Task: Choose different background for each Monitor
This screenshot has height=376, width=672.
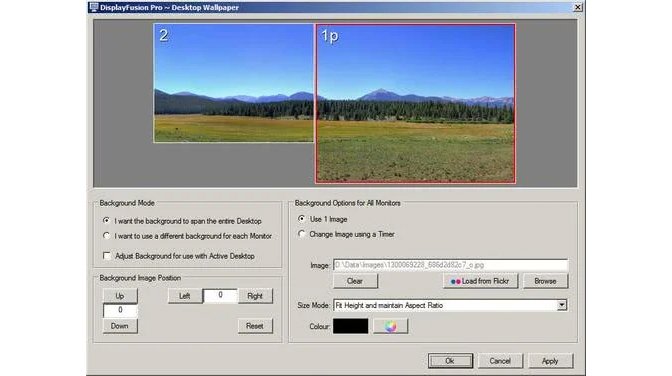Action: point(188,236)
